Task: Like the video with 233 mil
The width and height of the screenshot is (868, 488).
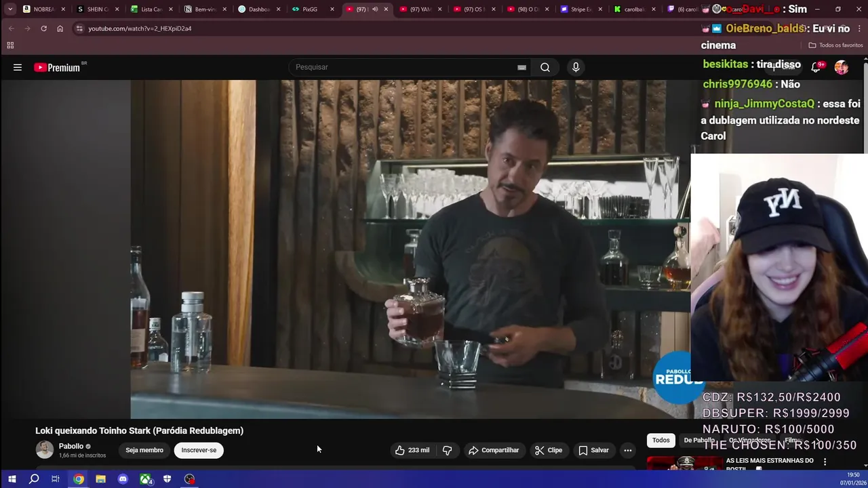Action: 412,450
